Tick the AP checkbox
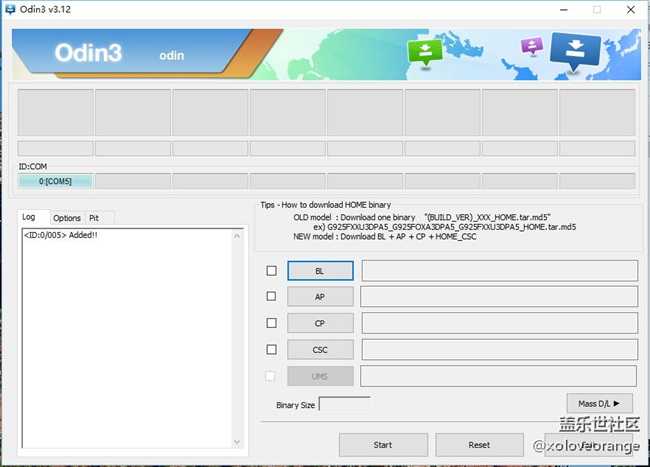This screenshot has width=650, height=467. coord(272,296)
